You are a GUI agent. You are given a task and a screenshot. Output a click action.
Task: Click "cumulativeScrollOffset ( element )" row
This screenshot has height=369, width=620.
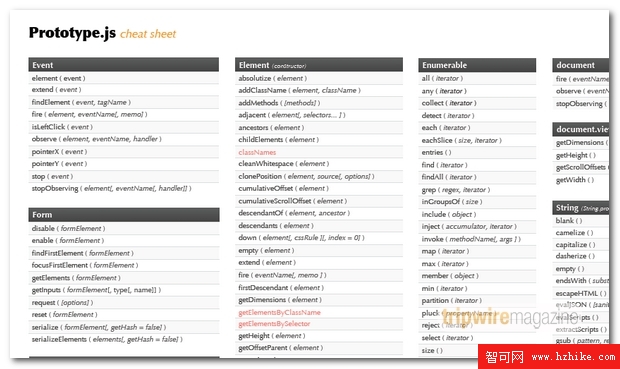[319, 201]
